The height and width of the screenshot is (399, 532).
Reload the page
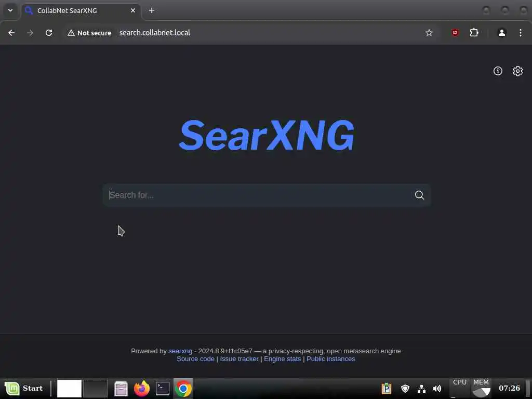coord(49,33)
